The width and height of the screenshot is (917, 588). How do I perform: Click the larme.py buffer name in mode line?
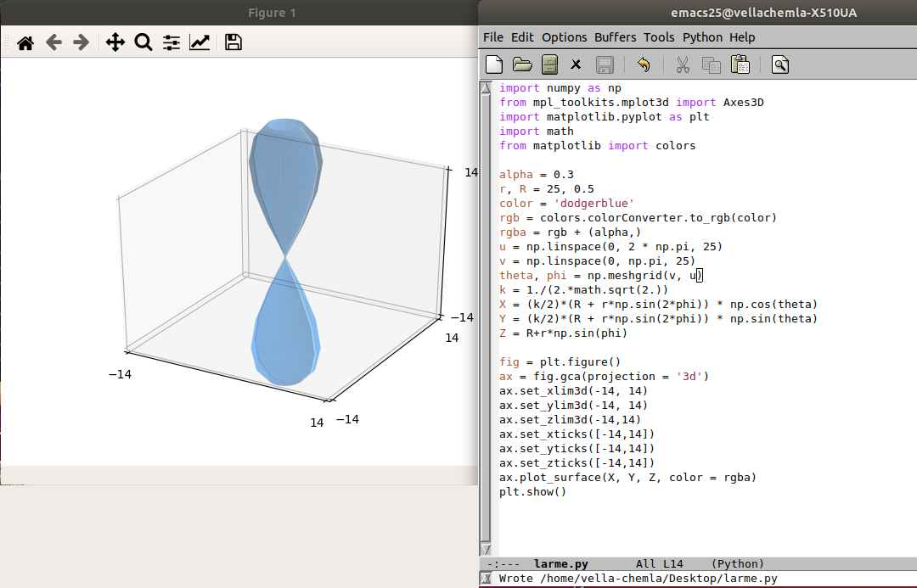click(560, 564)
